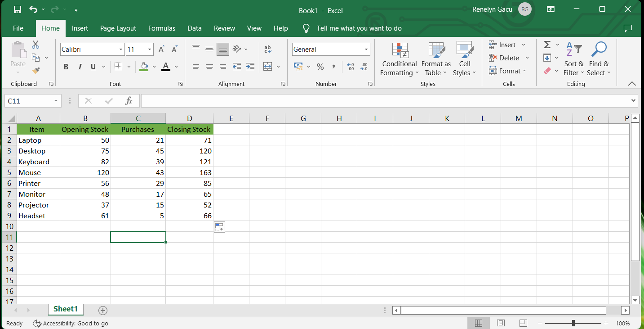Viewport: 644px width, 329px height.
Task: Click the Borders icon
Action: click(x=118, y=67)
